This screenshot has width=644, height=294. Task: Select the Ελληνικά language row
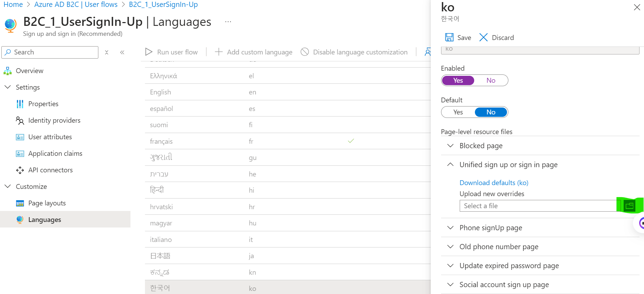(288, 76)
